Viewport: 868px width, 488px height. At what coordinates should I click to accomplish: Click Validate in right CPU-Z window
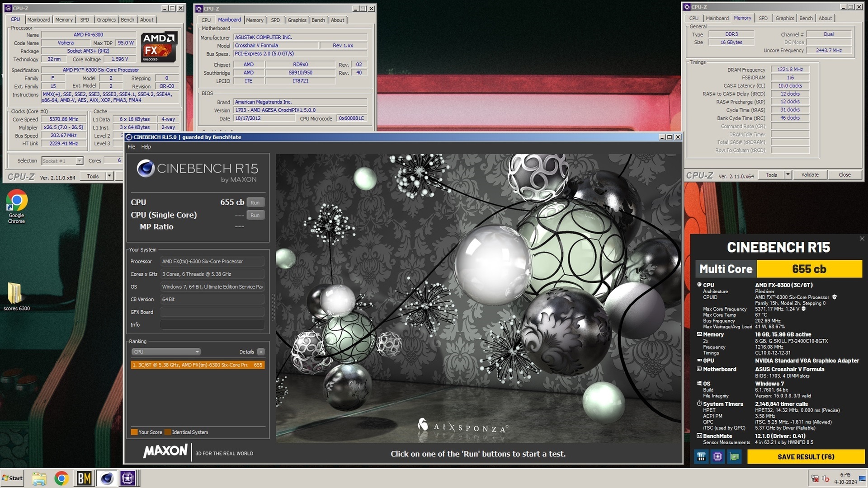[810, 175]
